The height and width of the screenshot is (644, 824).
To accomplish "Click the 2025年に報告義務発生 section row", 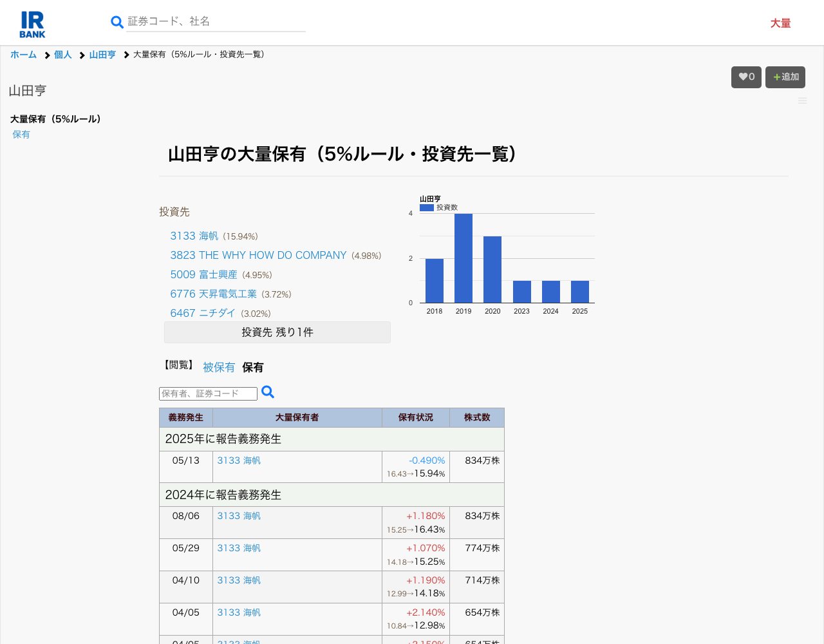I will click(332, 439).
